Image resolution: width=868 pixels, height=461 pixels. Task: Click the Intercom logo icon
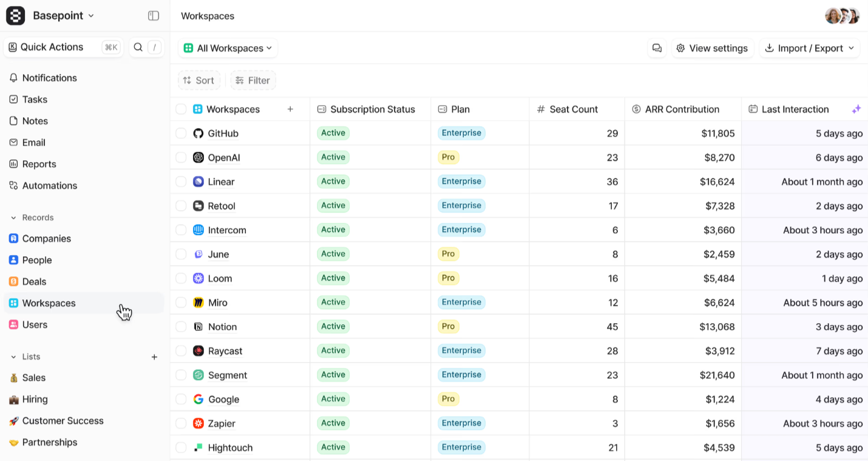198,230
